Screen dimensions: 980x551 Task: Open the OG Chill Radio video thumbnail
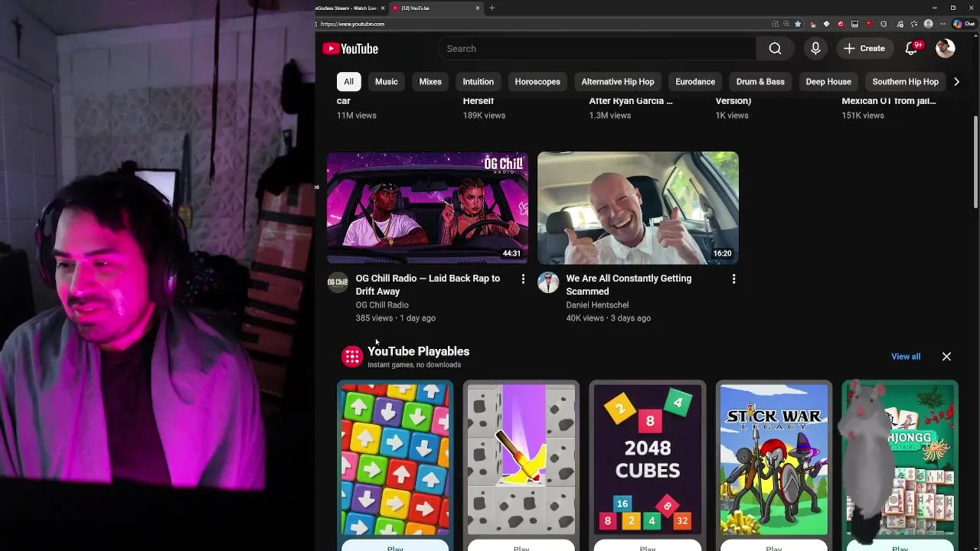tap(427, 207)
